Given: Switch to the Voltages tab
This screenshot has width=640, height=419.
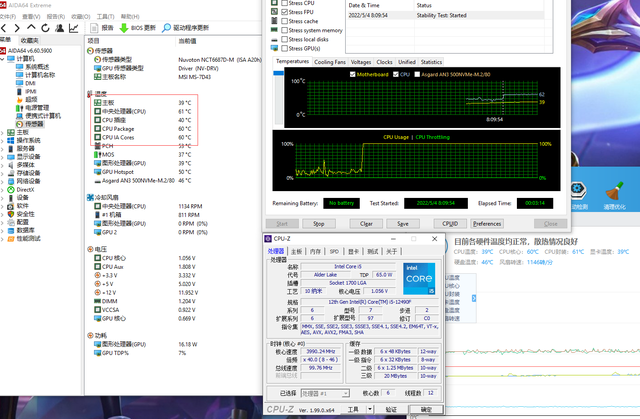Looking at the screenshot, I should (361, 62).
